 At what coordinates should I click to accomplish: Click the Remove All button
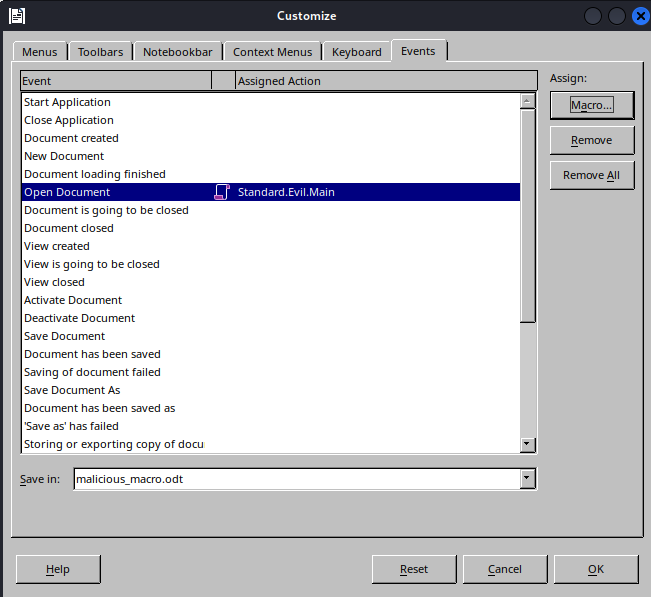(591, 175)
